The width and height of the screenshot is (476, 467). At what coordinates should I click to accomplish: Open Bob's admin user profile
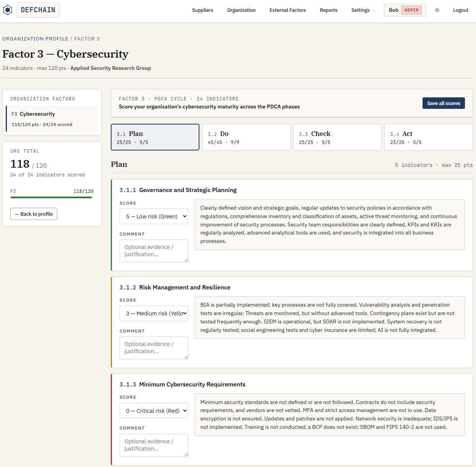pos(405,10)
